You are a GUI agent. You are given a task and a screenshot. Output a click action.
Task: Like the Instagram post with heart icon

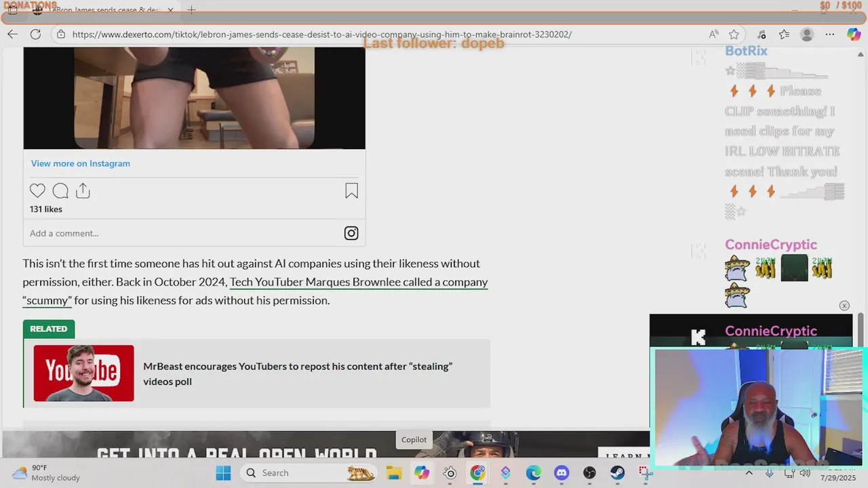37,191
